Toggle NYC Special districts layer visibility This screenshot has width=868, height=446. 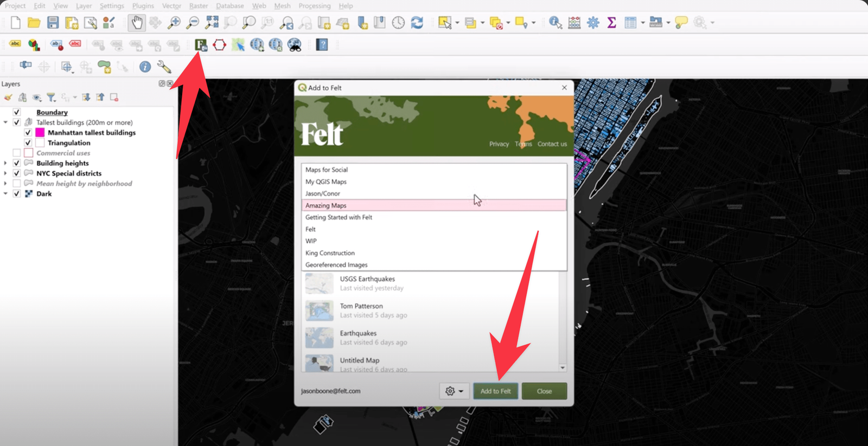(x=17, y=173)
